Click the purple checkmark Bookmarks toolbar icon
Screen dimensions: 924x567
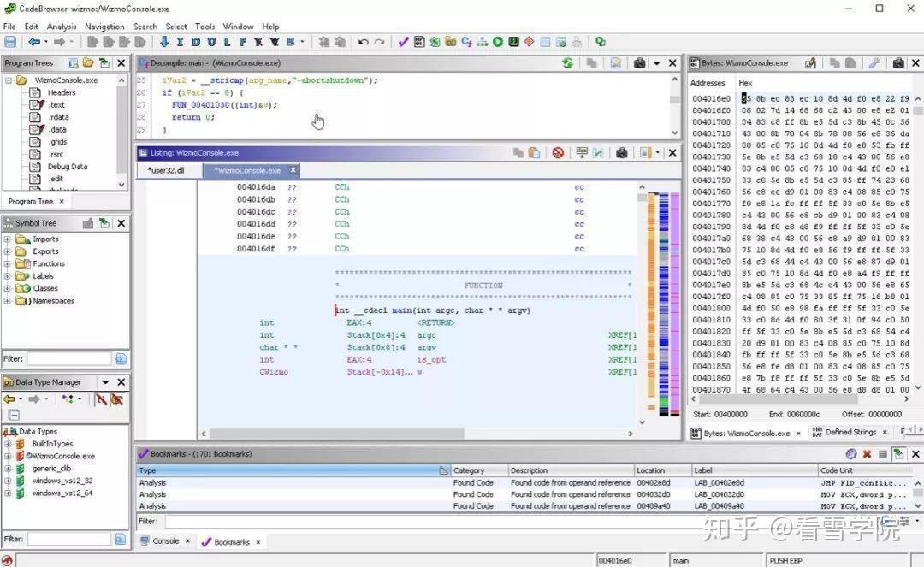coord(403,42)
